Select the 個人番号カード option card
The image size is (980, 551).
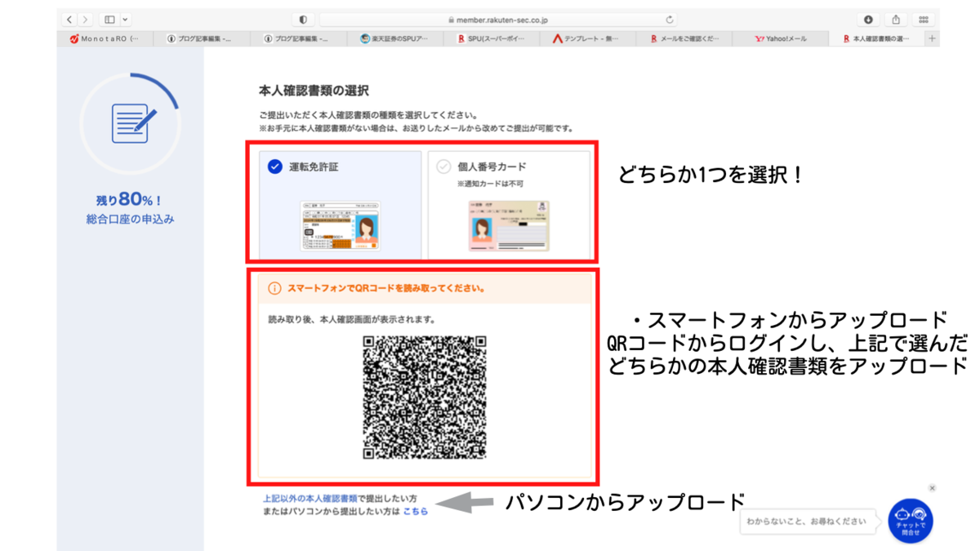[x=509, y=204]
